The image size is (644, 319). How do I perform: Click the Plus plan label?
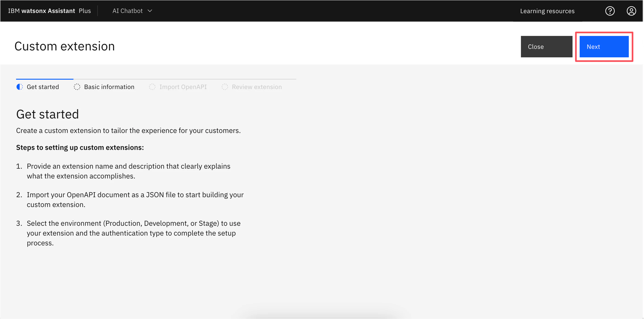point(85,11)
